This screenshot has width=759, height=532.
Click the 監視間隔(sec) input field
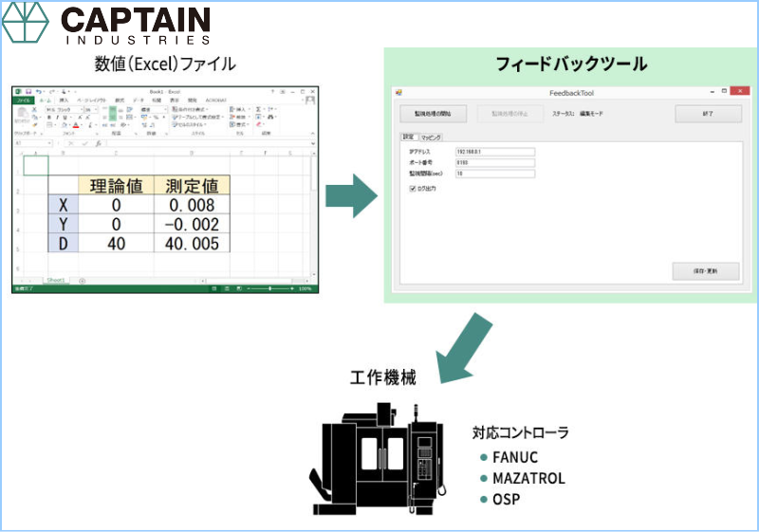[495, 174]
